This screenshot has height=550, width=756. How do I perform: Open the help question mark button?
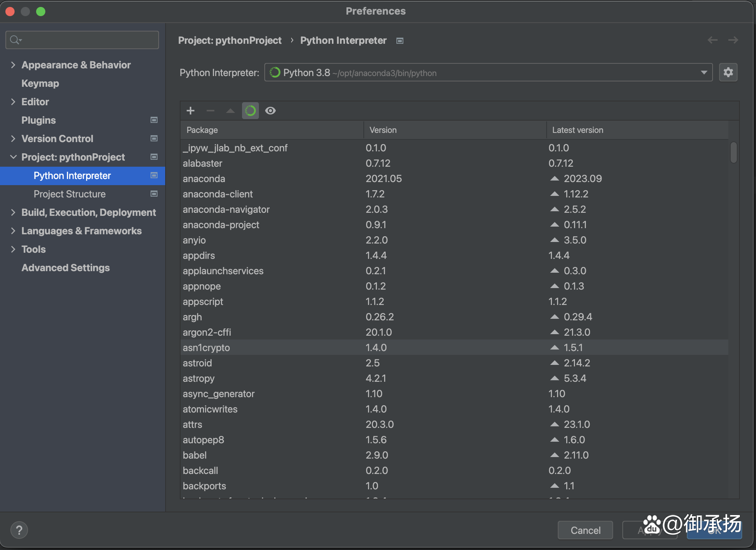19,530
